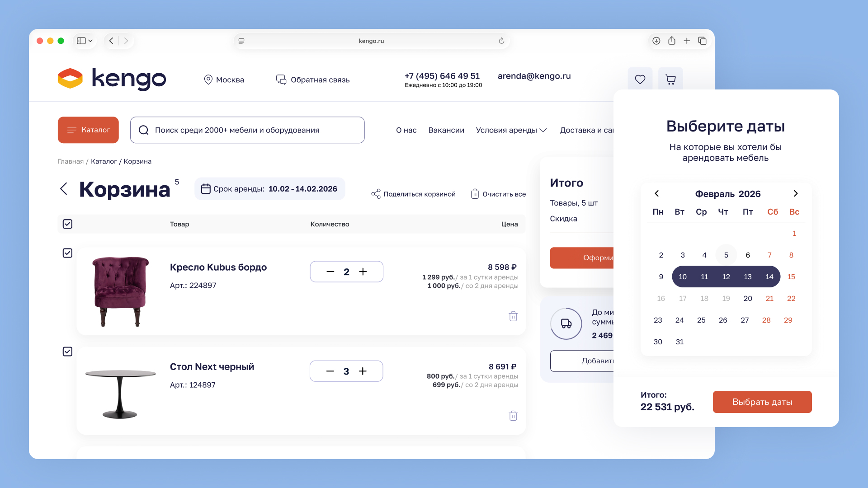Open Срок аренды date selector
The image size is (868, 488).
[270, 189]
